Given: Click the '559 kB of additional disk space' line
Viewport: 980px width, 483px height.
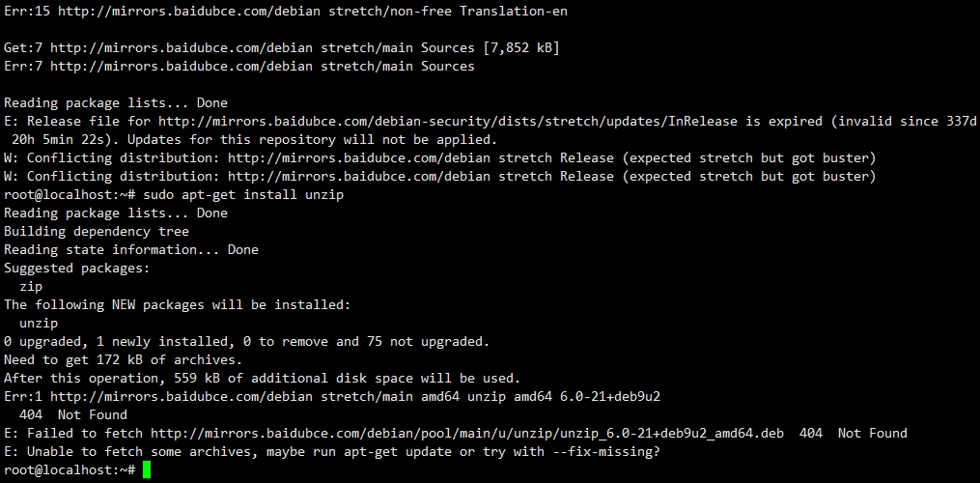Looking at the screenshot, I should (262, 379).
